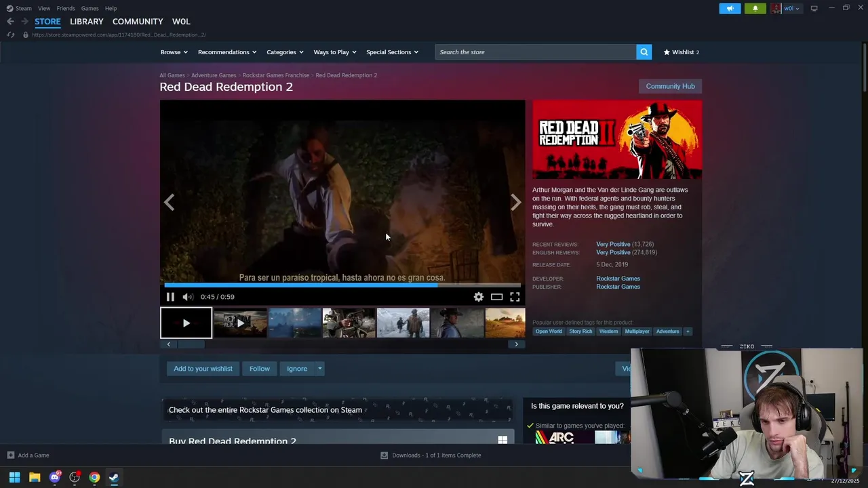Select the Story Rich tag
868x488 pixels.
580,331
